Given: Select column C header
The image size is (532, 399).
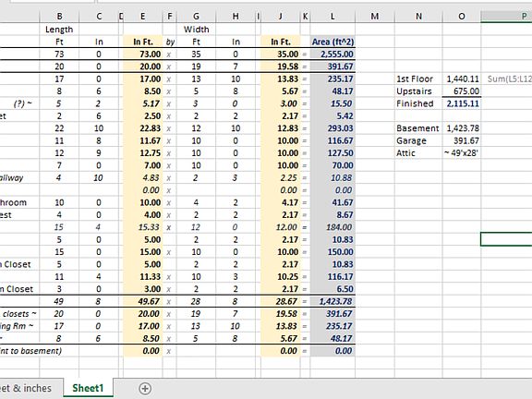Looking at the screenshot, I should [99, 17].
